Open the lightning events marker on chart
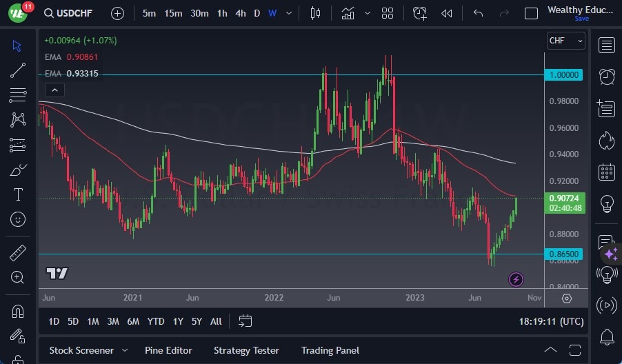Image resolution: width=622 pixels, height=364 pixels. (516, 279)
